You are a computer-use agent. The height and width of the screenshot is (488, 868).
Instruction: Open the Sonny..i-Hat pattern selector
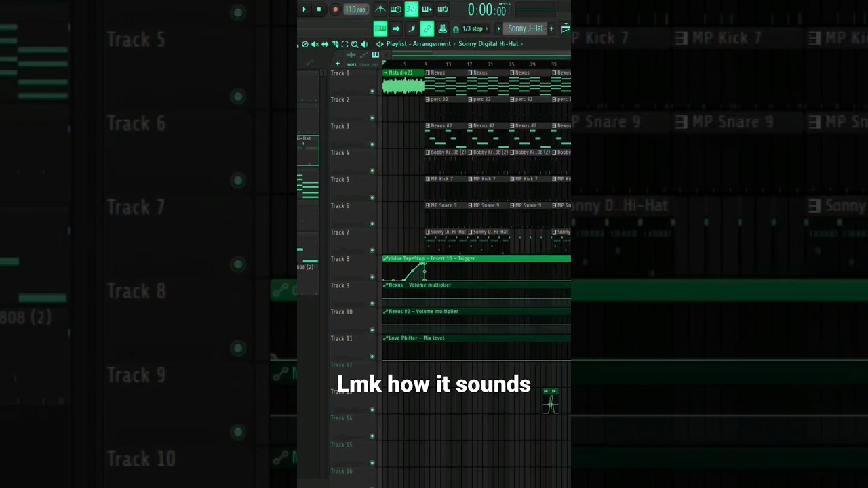click(x=526, y=28)
